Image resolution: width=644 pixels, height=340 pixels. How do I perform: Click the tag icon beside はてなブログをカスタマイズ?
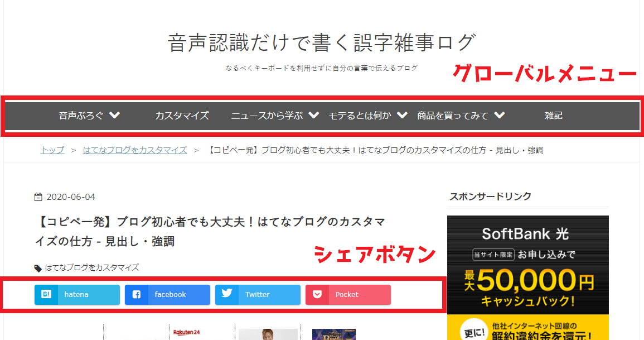38,268
